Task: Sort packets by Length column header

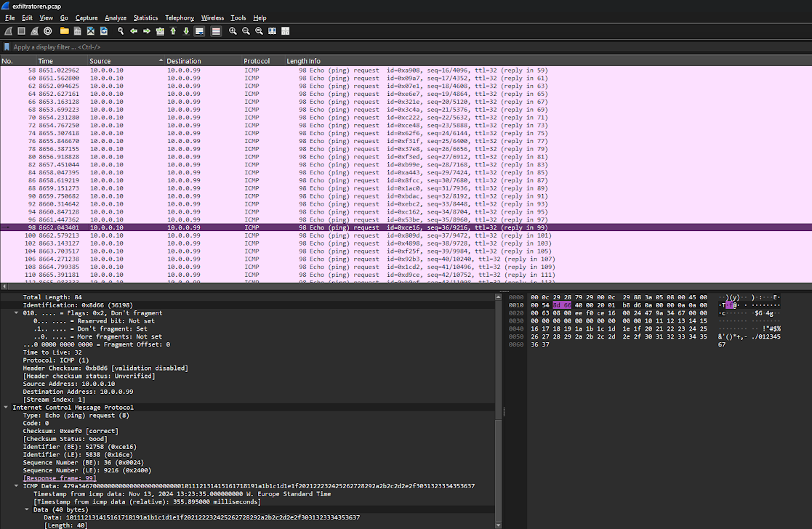Action: click(297, 61)
